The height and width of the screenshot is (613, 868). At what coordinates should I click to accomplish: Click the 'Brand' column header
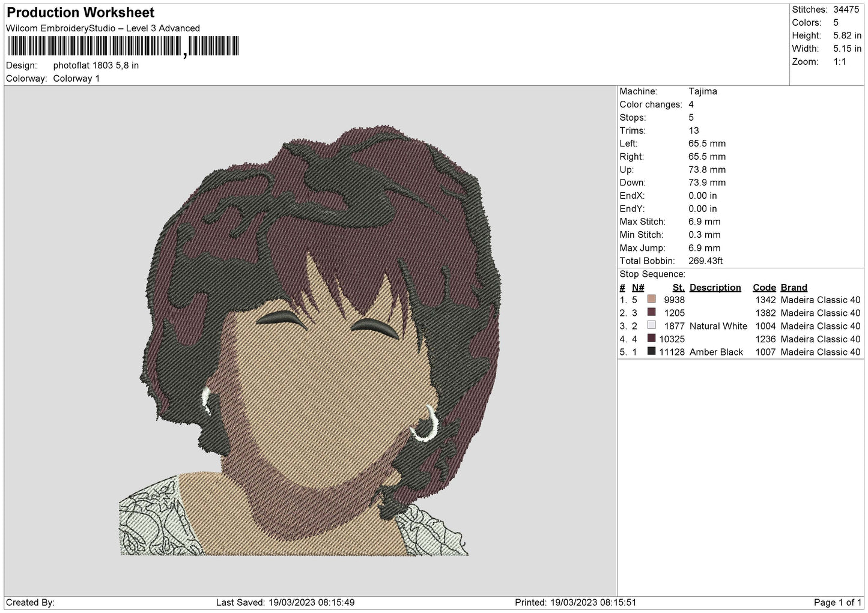click(794, 288)
